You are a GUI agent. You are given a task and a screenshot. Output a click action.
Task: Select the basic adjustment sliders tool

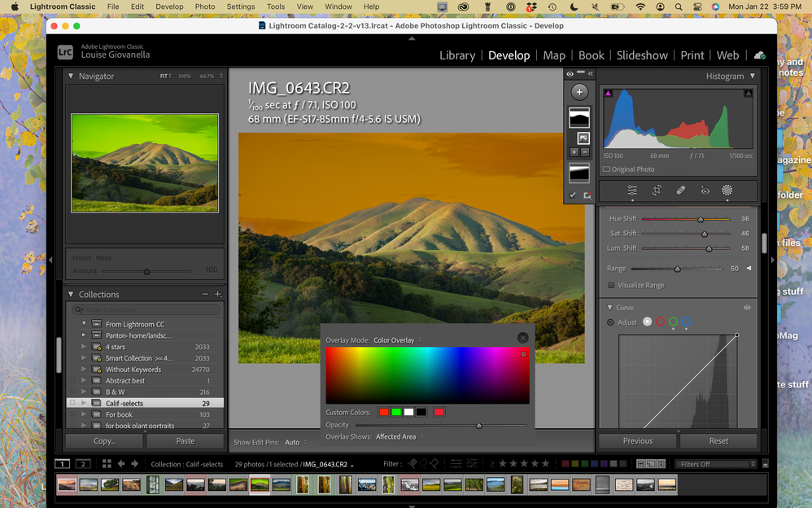coord(631,190)
